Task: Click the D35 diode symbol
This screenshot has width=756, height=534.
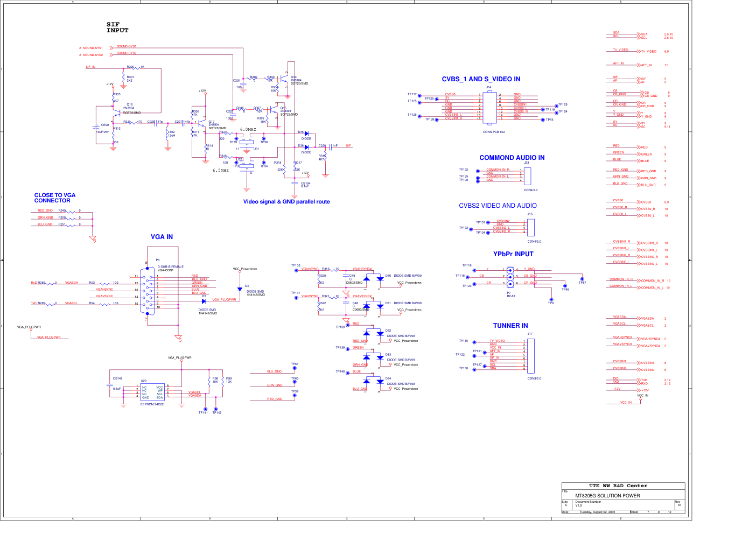Action: tap(306, 133)
